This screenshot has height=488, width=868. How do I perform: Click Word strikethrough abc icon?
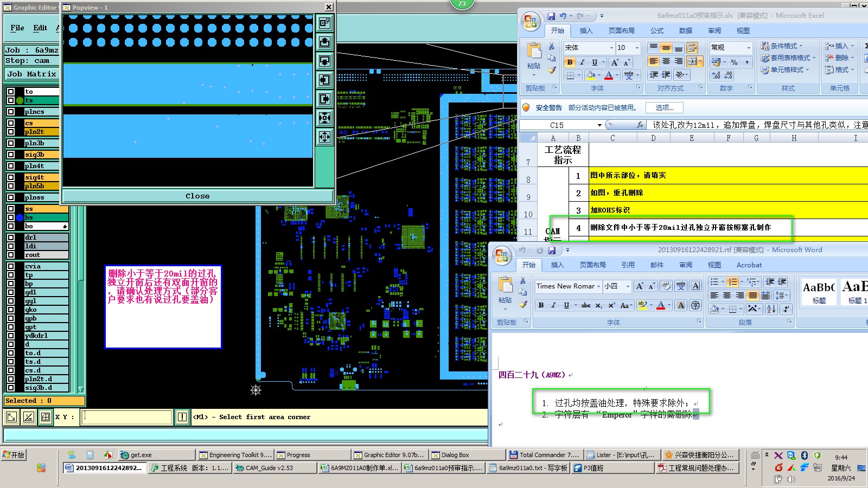click(x=586, y=305)
